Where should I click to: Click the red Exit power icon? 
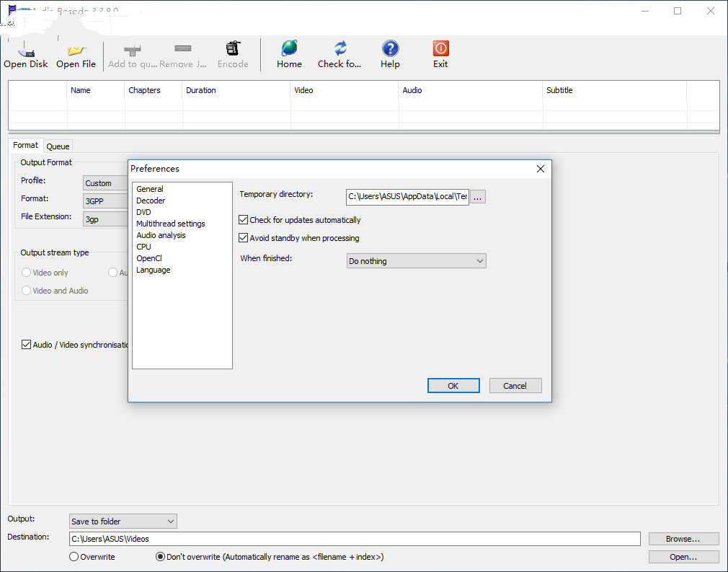(440, 49)
